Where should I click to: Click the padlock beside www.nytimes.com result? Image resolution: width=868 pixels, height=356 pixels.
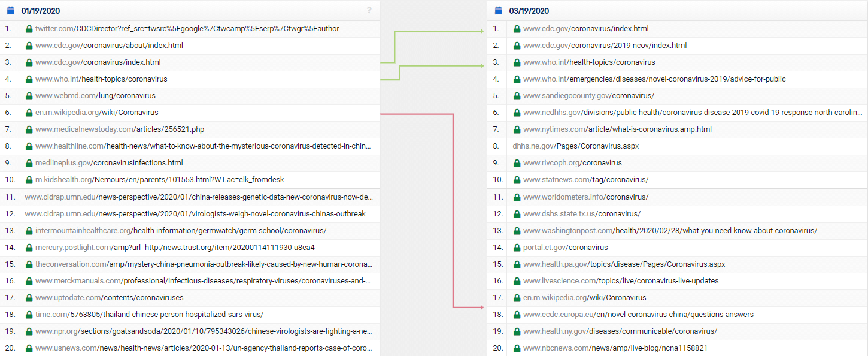517,129
